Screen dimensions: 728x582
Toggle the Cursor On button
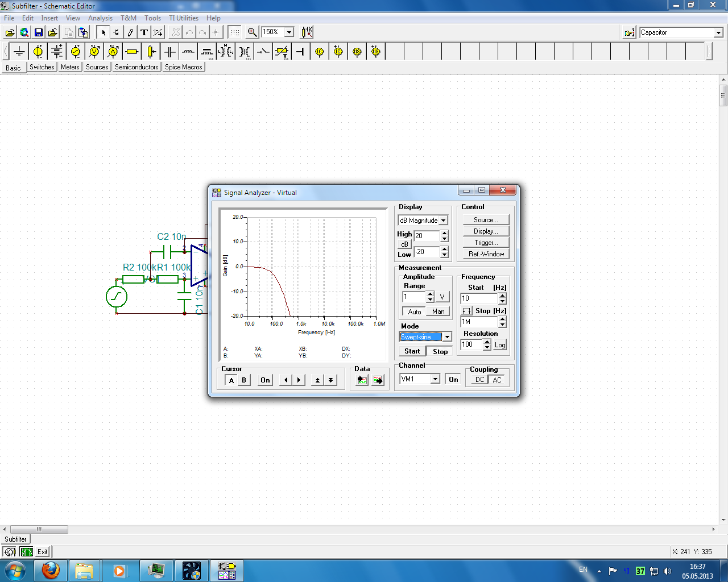click(266, 380)
